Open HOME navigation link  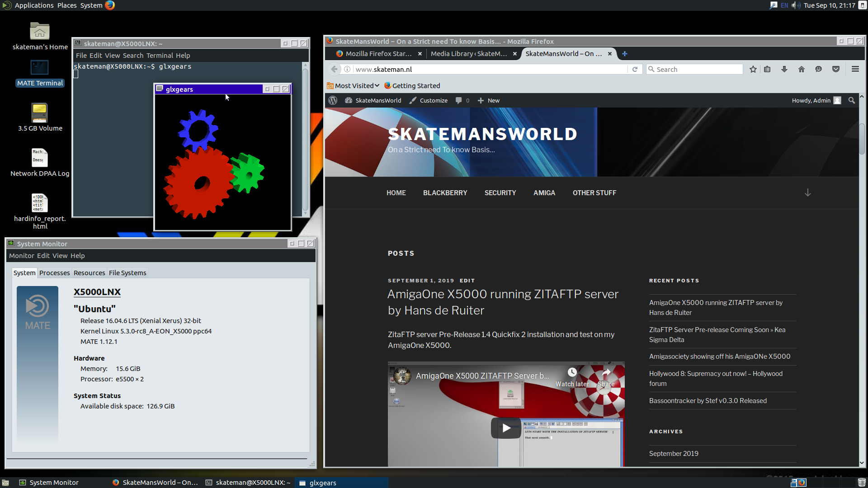(x=396, y=193)
